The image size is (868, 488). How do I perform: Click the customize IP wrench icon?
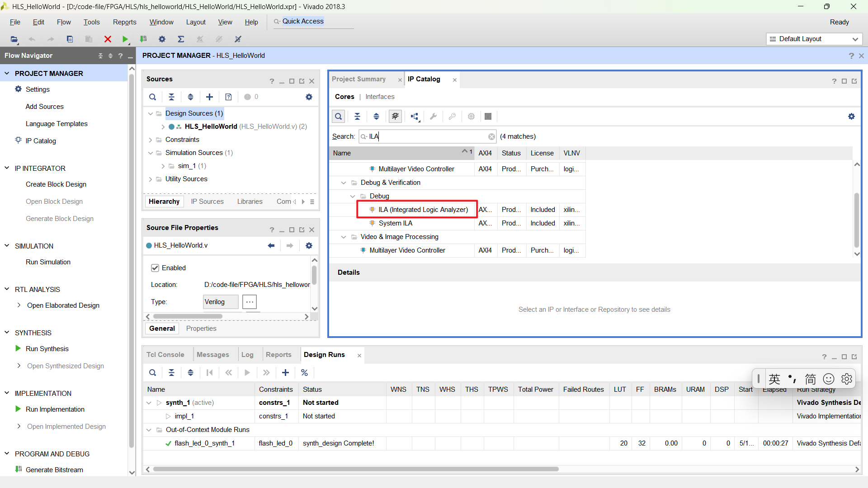pos(433,117)
